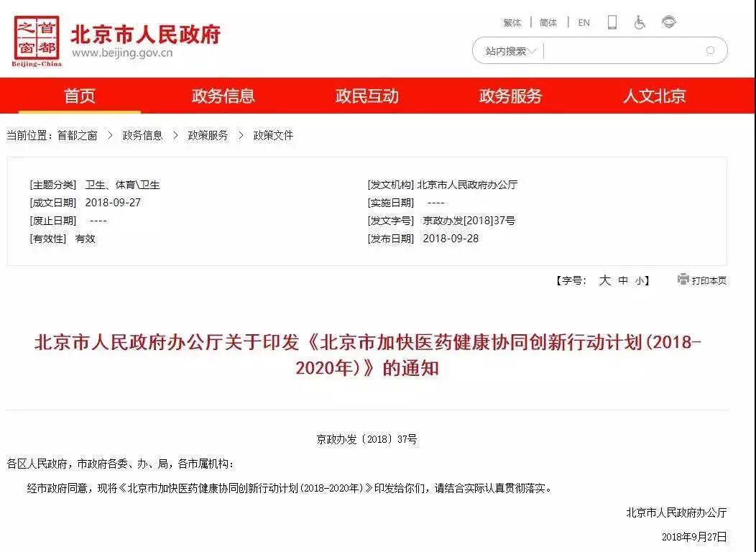This screenshot has width=756, height=552.
Task: Click the 实施日期 label
Action: [x=391, y=203]
